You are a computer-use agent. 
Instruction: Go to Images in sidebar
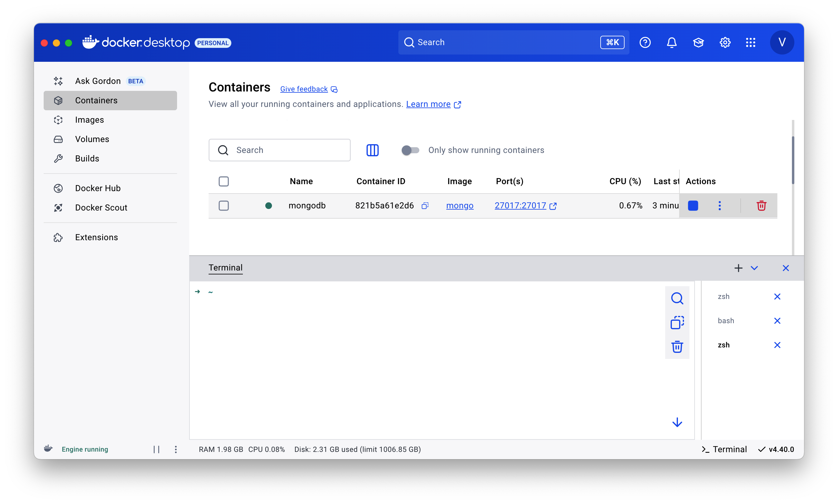pyautogui.click(x=89, y=120)
